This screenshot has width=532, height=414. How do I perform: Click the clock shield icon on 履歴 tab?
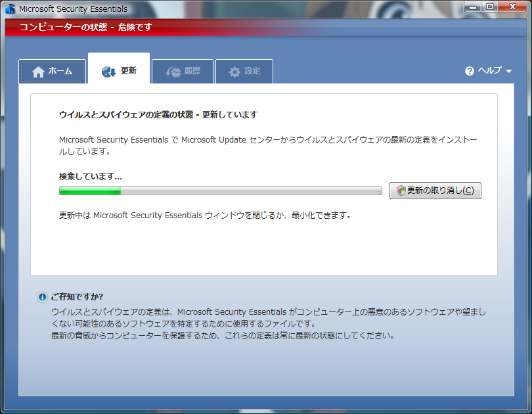173,72
